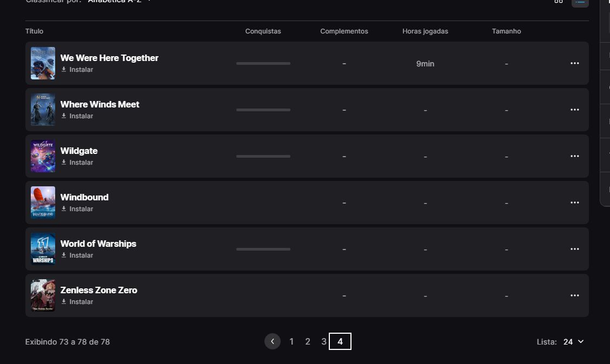
Task: Select the Wildgate game cover image
Action: coord(43,156)
